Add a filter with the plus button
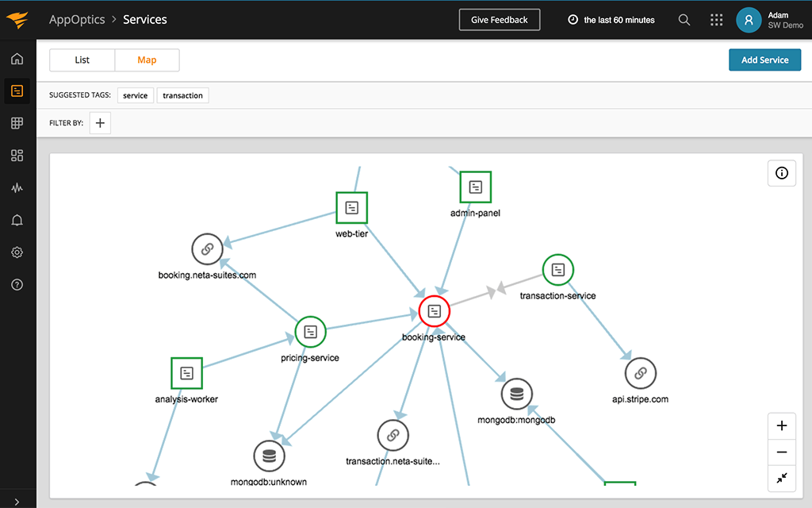The height and width of the screenshot is (508, 812). click(100, 123)
